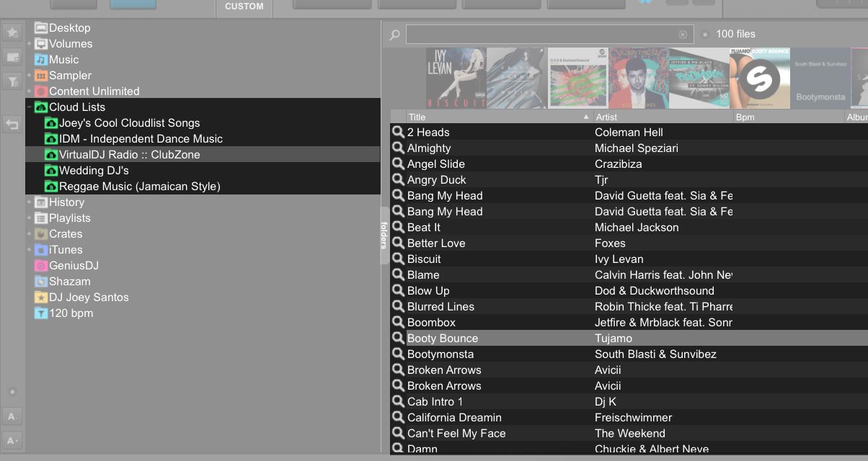Click the 120 bpm filter folder icon
The image size is (868, 461).
tap(41, 313)
